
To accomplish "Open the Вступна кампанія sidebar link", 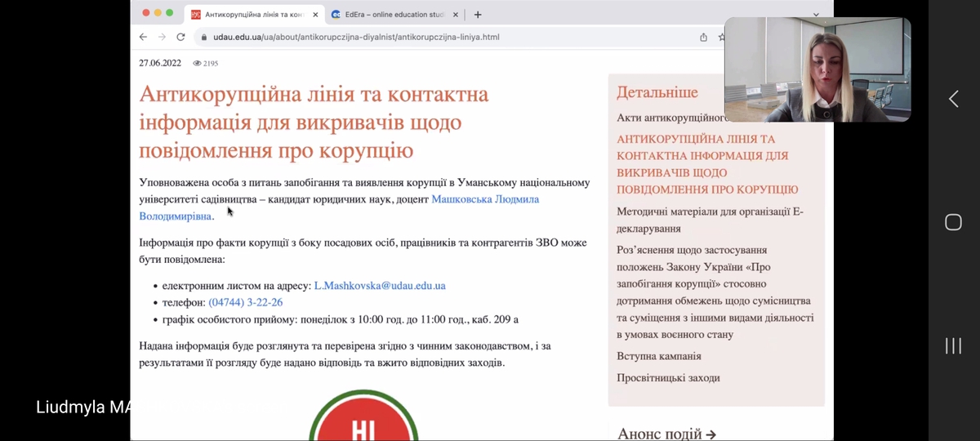I will click(659, 356).
